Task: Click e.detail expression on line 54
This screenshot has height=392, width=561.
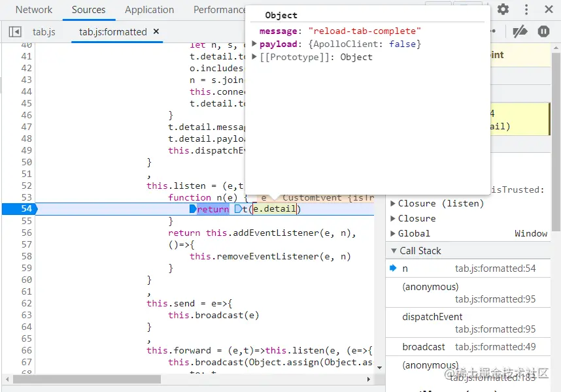Action: coord(275,209)
